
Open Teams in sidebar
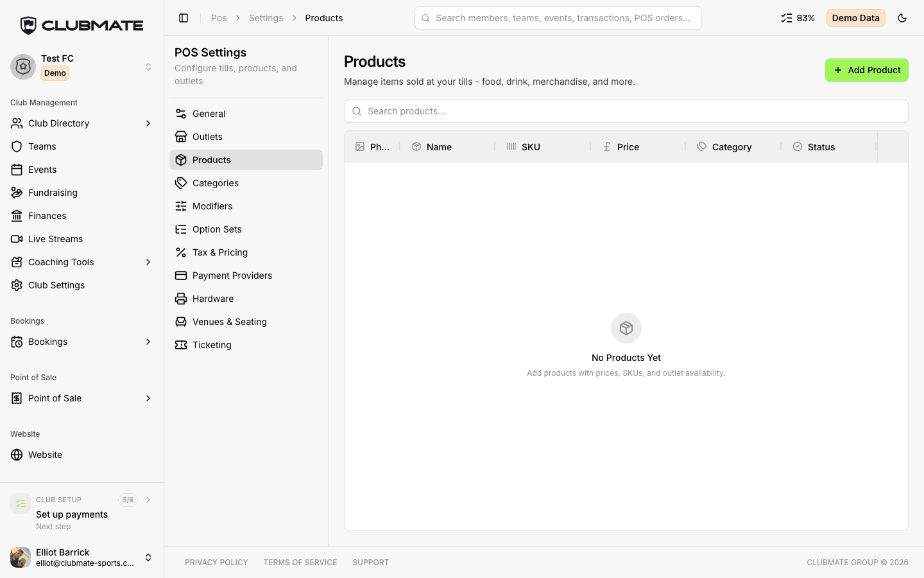click(x=82, y=146)
